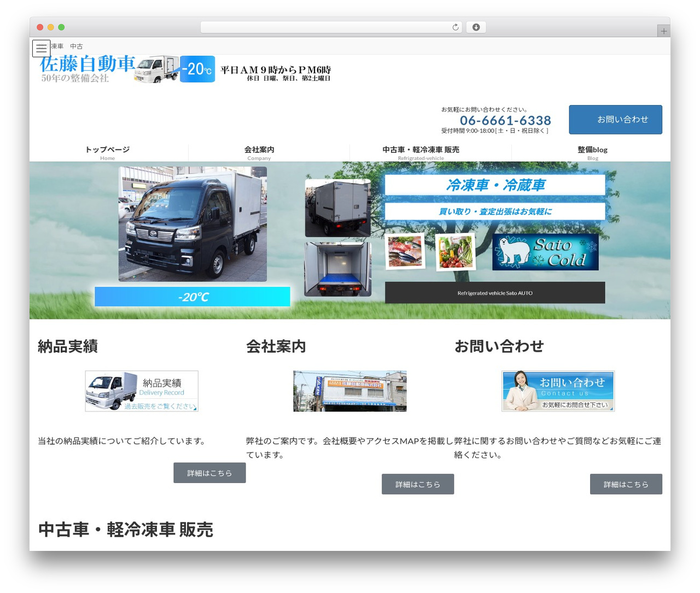Click the header -20℃ badge
The image size is (700, 593).
[197, 69]
